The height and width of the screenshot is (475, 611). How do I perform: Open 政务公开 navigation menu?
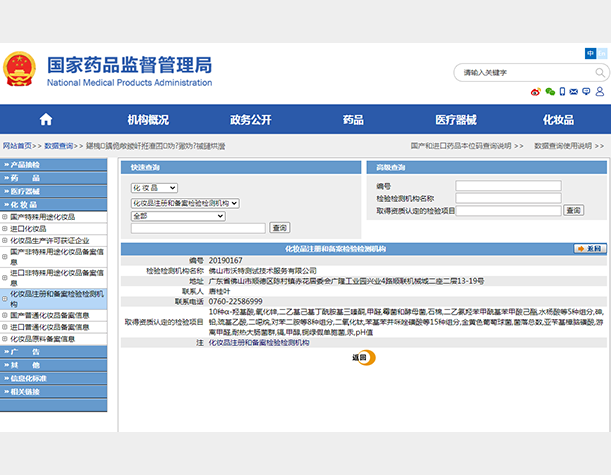251,120
